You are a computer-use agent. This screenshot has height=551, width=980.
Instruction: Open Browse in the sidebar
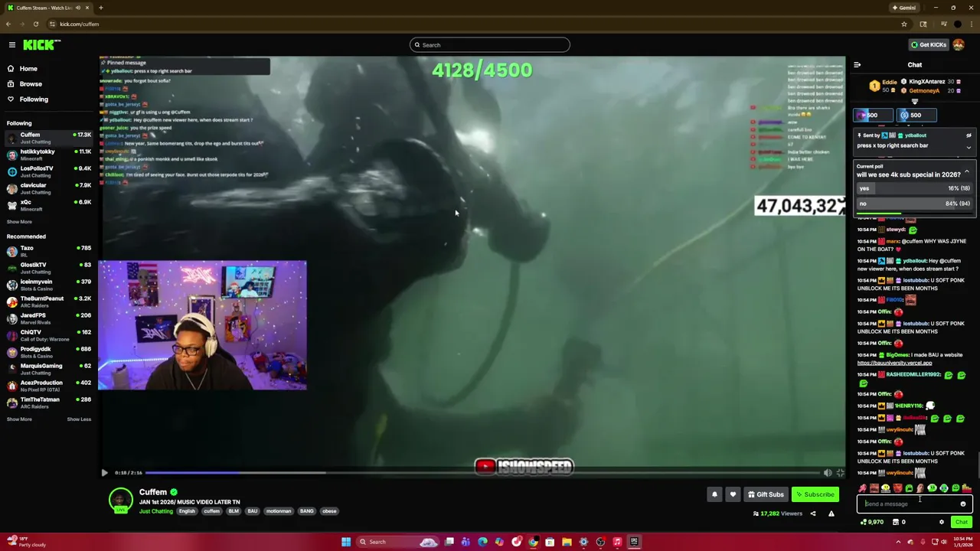point(31,84)
